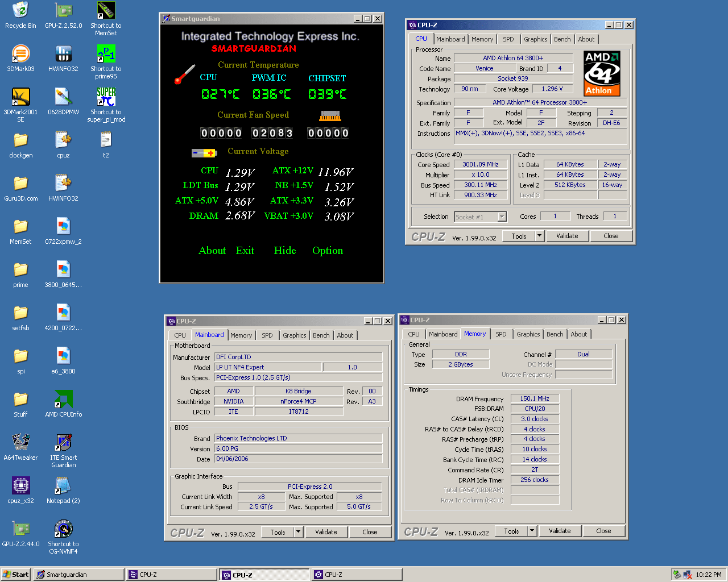Select Graphics tab in Mainboard CPU-Z window
728x582 pixels.
[x=295, y=335]
